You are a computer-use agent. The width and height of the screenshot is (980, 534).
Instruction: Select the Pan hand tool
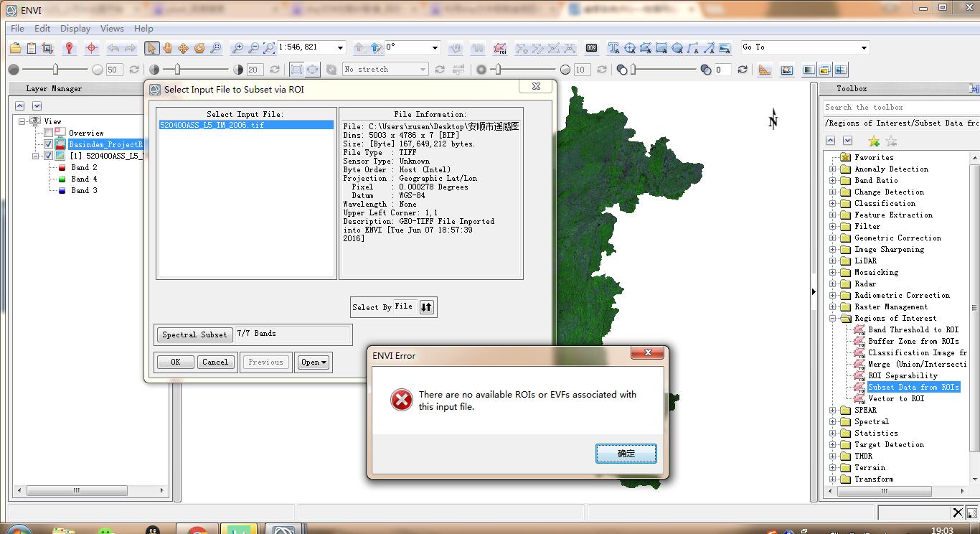(x=167, y=48)
